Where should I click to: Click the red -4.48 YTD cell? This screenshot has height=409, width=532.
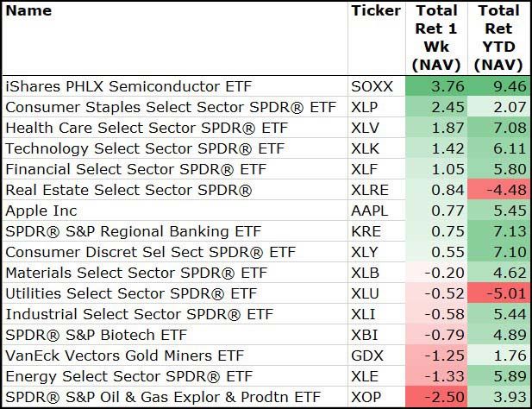(x=498, y=190)
